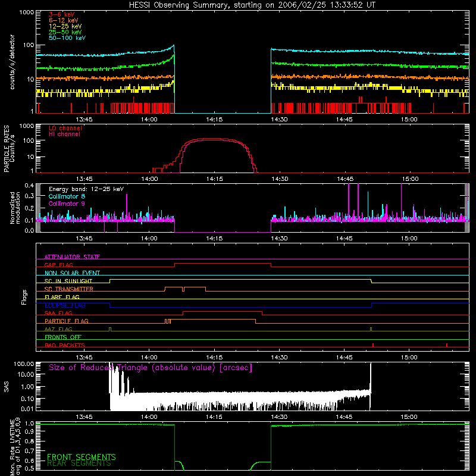Click the cyan 50-100 keV peak before data gap
The width and height of the screenshot is (476, 476).
(174, 46)
